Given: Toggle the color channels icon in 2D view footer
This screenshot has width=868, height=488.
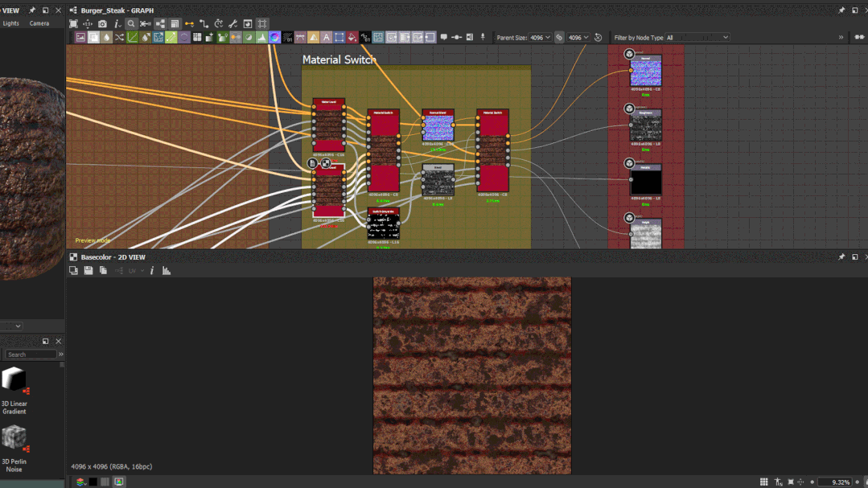Looking at the screenshot, I should coord(119,482).
